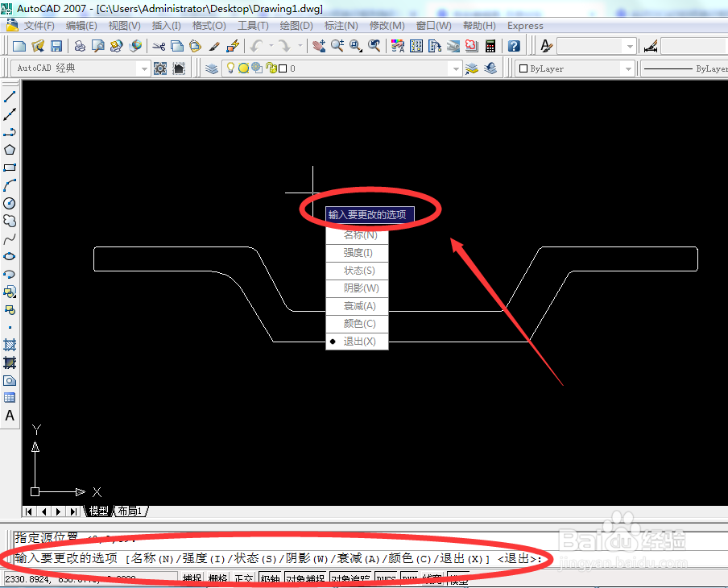The height and width of the screenshot is (588, 728).
Task: Click the Publish icon
Action: pyautogui.click(x=116, y=46)
